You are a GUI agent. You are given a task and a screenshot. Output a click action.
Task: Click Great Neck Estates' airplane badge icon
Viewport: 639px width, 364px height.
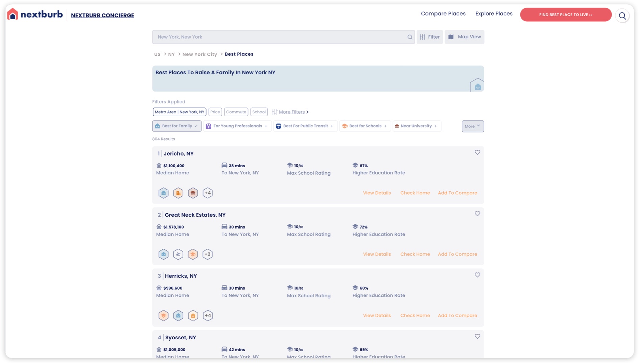pos(178,254)
